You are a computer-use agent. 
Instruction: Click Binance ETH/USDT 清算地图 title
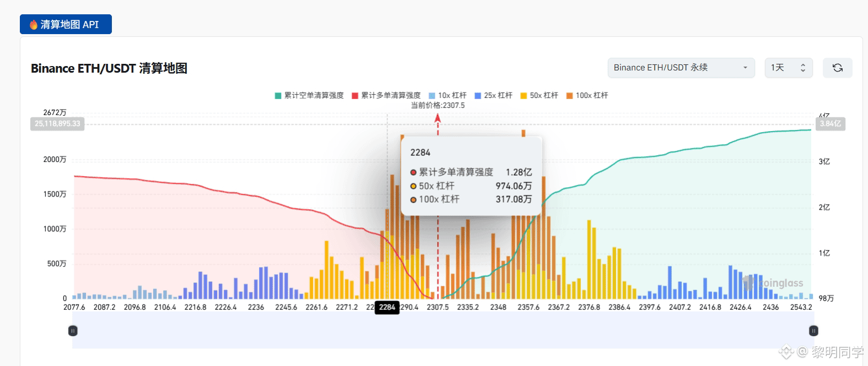(109, 68)
